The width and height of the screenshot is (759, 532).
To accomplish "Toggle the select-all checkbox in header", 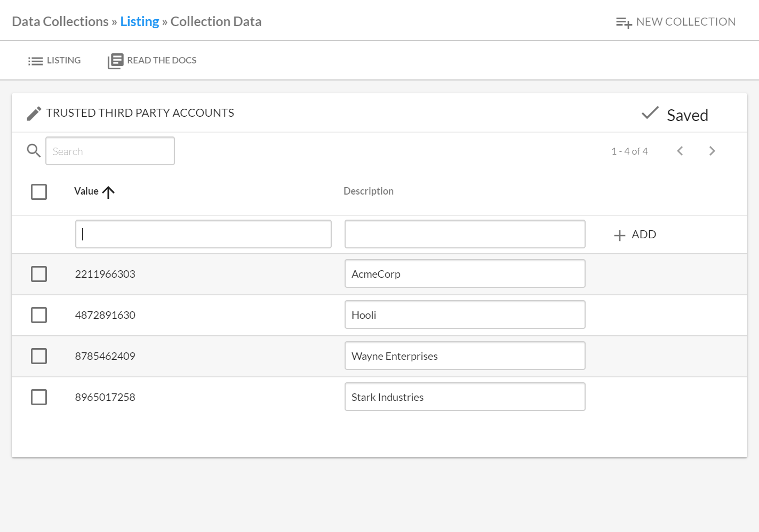I will 39,192.
